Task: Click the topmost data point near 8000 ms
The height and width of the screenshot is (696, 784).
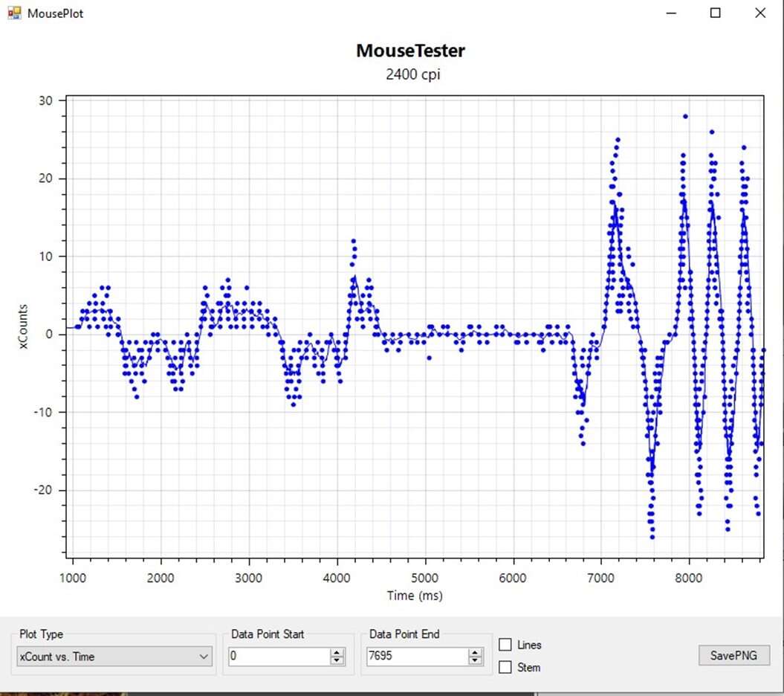Action: (685, 116)
